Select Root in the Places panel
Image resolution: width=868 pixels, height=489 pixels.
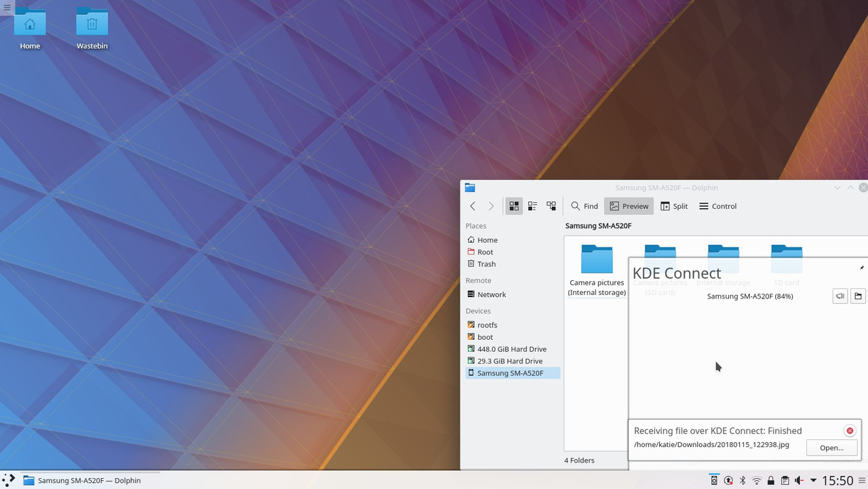tap(513, 252)
